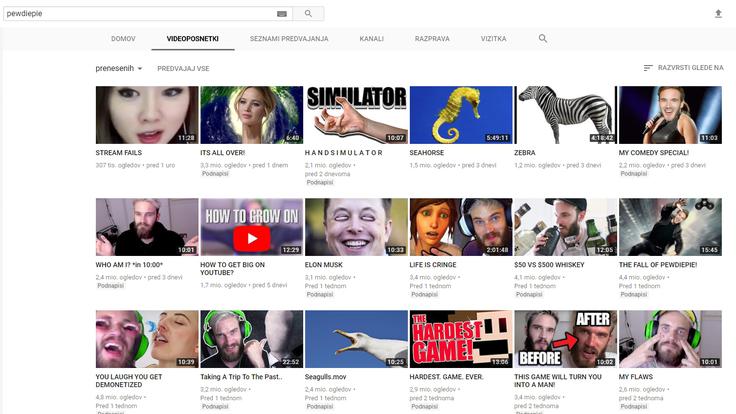The width and height of the screenshot is (736, 414).
Task: Open THIS GAME WILL TURN YOU INTO A MAN thumbnail
Action: [566, 339]
